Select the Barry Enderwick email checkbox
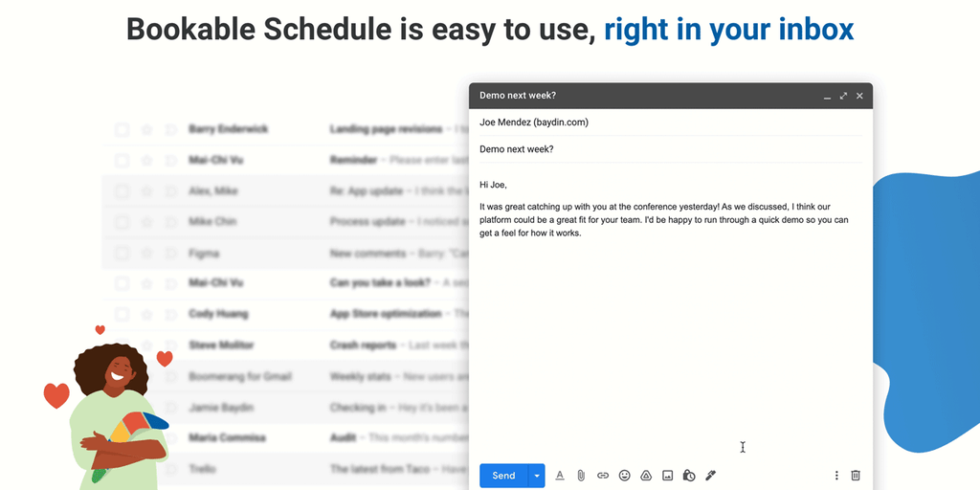 point(122,129)
